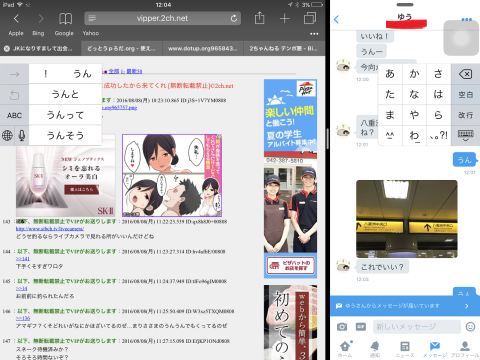Tap the globe keyboard switch key

(7, 135)
